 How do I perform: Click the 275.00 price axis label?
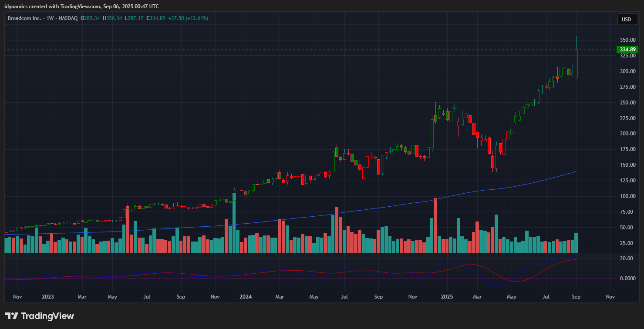[628, 87]
